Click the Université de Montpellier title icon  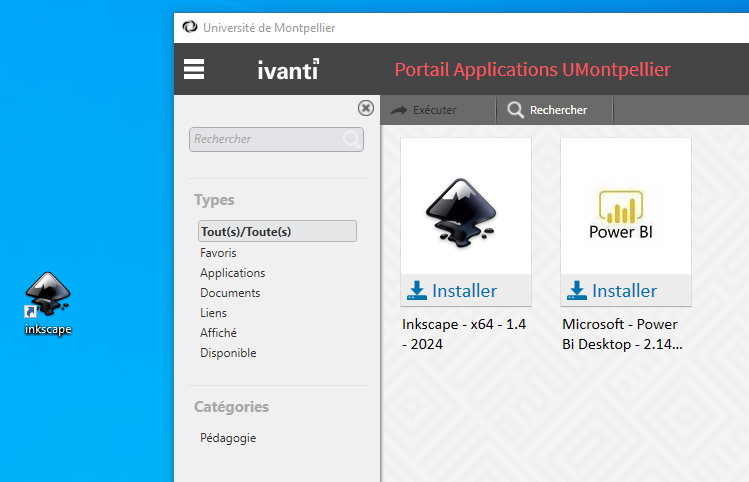point(190,27)
